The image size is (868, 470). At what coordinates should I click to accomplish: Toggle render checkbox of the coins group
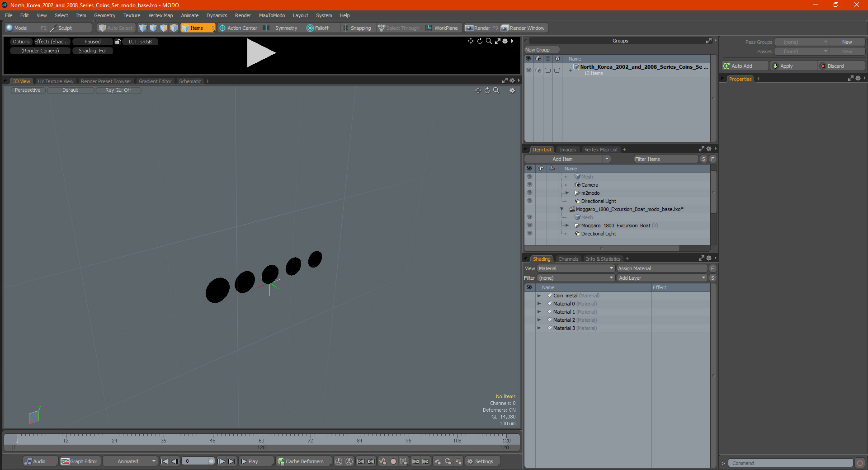(x=538, y=70)
